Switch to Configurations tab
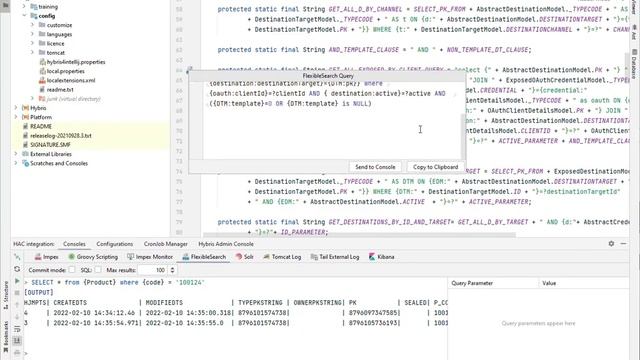640x360 pixels. click(115, 244)
